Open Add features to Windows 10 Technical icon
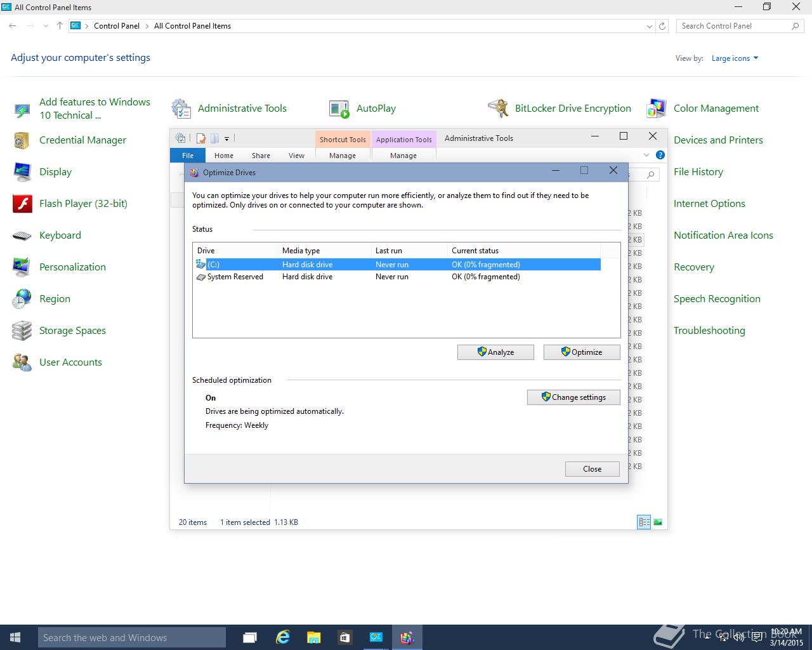The height and width of the screenshot is (650, 812). point(22,109)
